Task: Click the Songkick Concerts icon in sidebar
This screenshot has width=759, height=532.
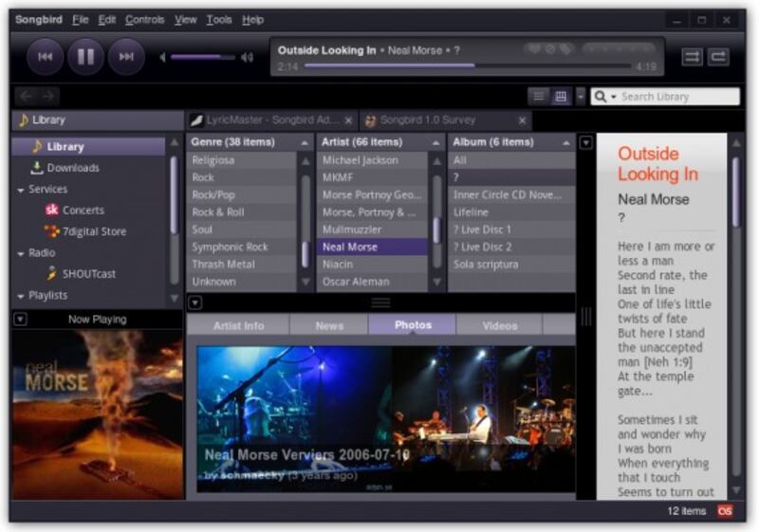Action: tap(52, 211)
